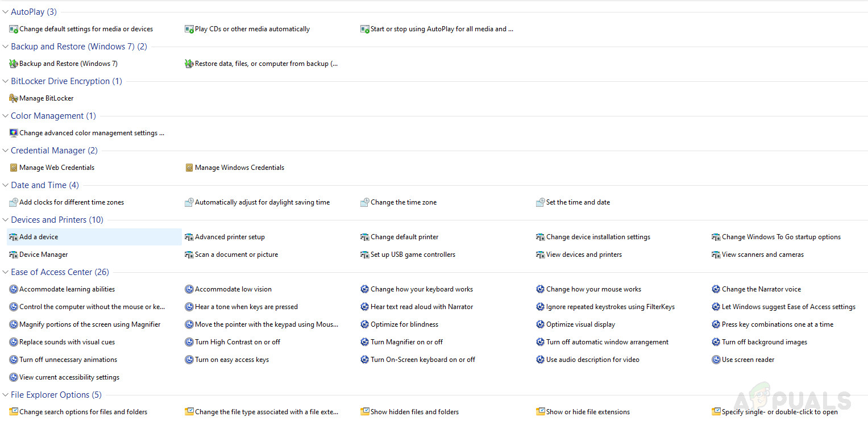Launch Advanced printer setup

230,237
